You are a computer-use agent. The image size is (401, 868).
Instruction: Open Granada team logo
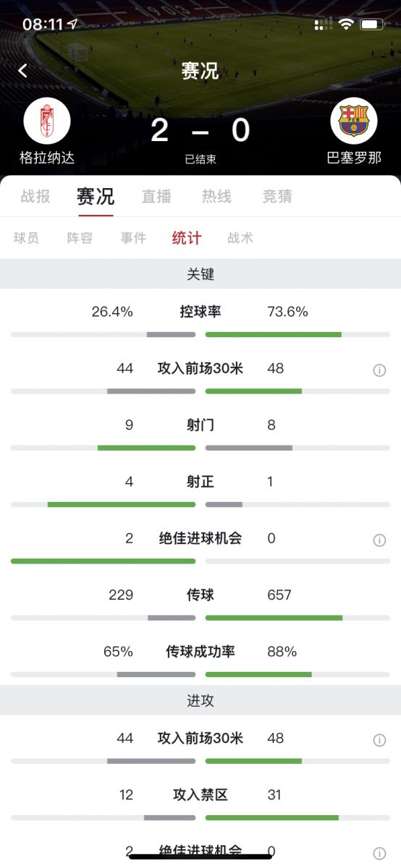click(47, 121)
